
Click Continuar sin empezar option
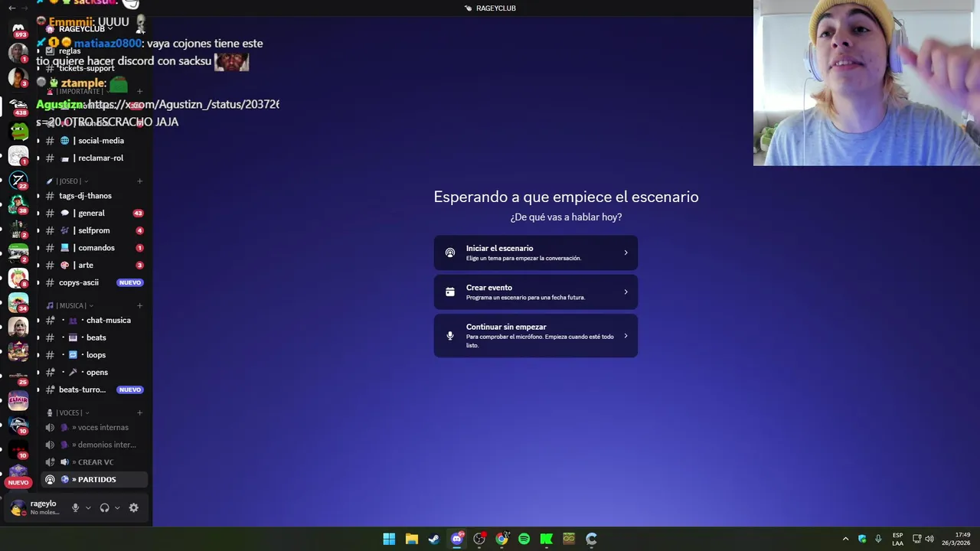click(x=535, y=335)
